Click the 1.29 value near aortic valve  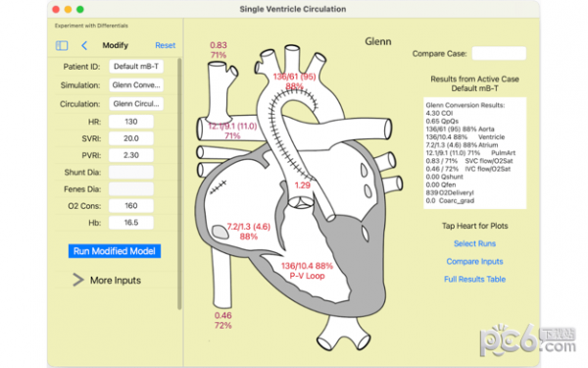pyautogui.click(x=302, y=185)
